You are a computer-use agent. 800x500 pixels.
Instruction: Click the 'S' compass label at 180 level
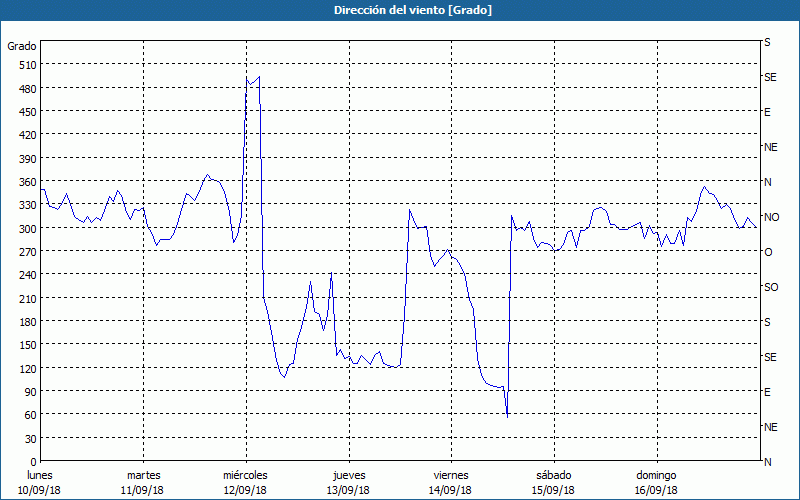(x=767, y=322)
